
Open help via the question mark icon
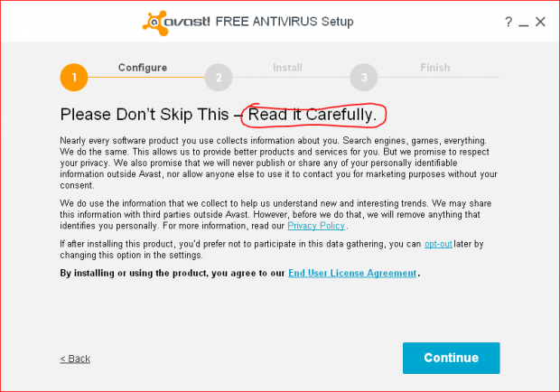[509, 23]
